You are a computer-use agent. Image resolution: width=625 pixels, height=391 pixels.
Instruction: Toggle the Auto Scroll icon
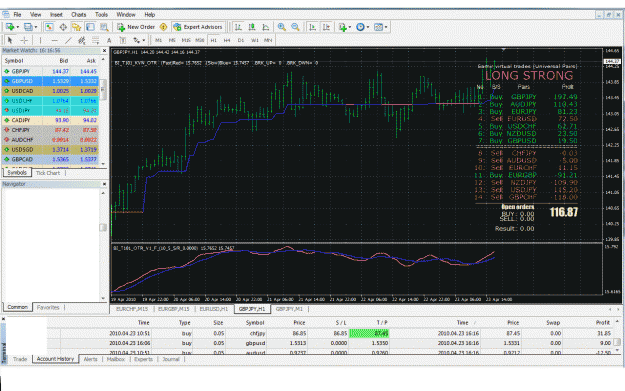pyautogui.click(x=312, y=27)
